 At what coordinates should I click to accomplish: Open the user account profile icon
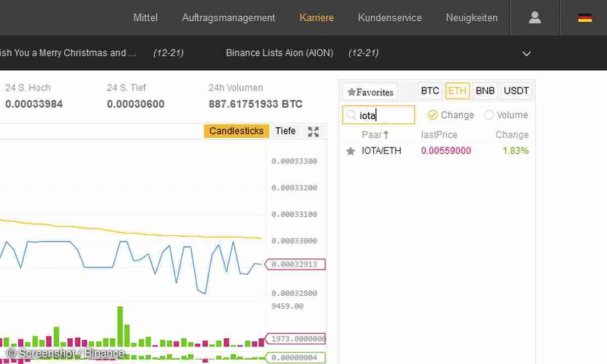(535, 18)
